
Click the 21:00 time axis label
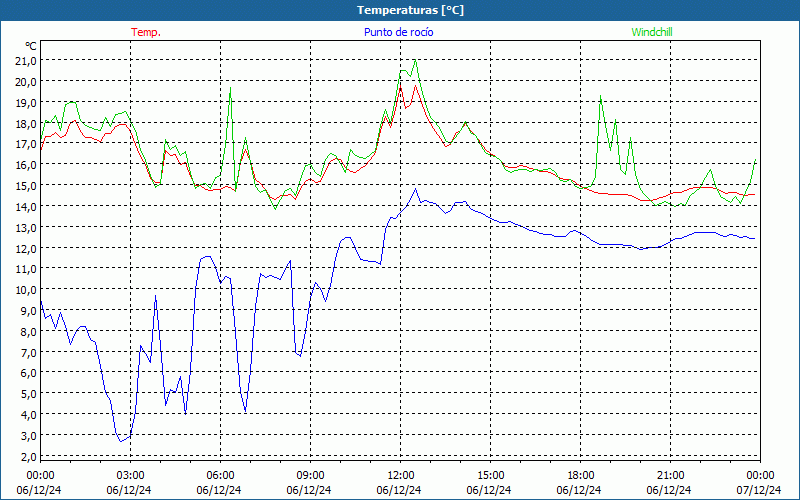click(670, 476)
